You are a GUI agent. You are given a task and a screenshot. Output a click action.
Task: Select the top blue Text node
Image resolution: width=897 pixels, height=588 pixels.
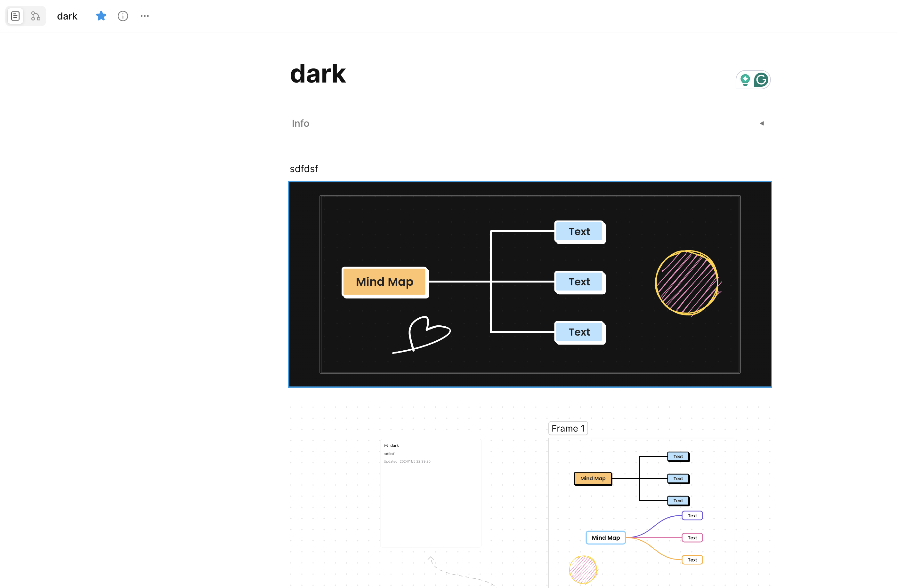(x=579, y=232)
